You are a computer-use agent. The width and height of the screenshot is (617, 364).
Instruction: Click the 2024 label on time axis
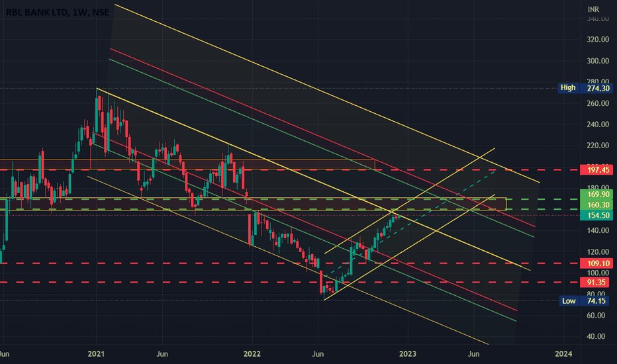pyautogui.click(x=563, y=354)
